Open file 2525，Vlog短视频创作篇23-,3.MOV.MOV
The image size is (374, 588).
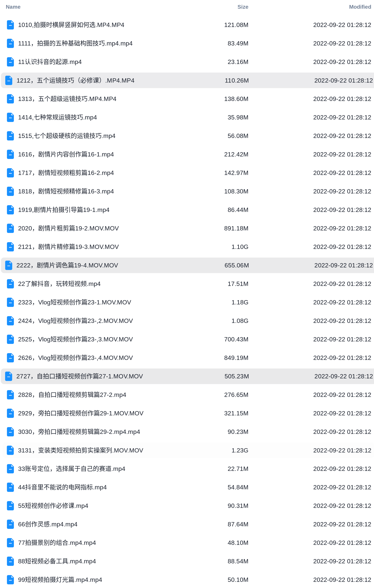tap(76, 339)
